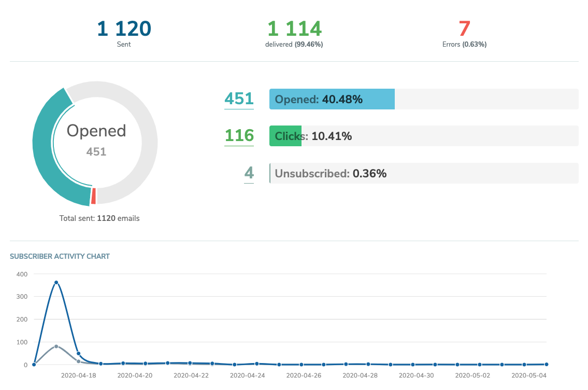The image size is (588, 390).
Task: Click the blue Opened progress bar
Action: pos(332,99)
